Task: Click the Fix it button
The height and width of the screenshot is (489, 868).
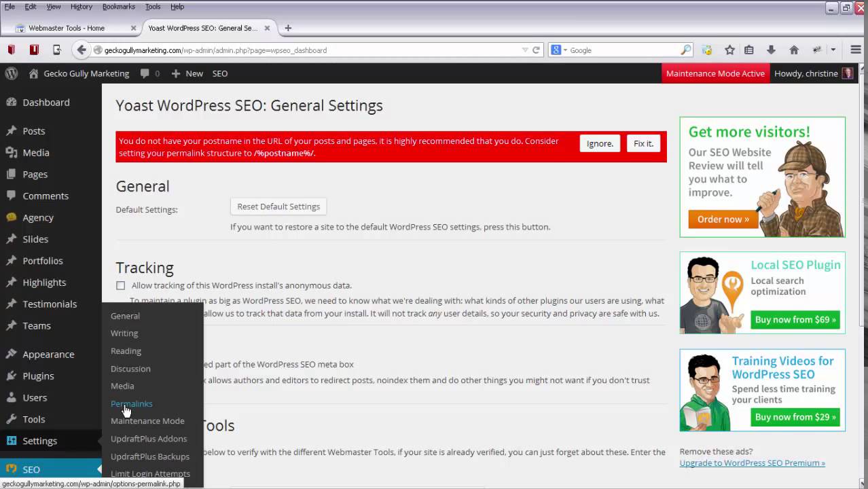Action: pyautogui.click(x=643, y=143)
